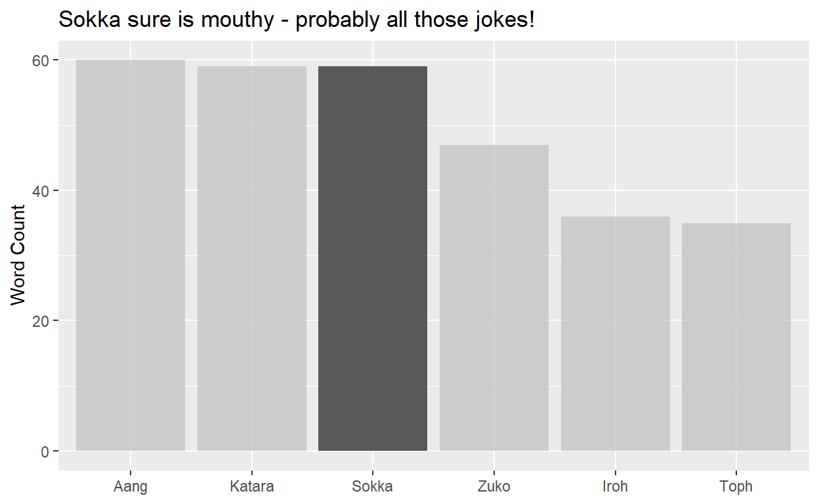Click the Zuko x-axis label
This screenshot has width=819, height=504.
(494, 487)
